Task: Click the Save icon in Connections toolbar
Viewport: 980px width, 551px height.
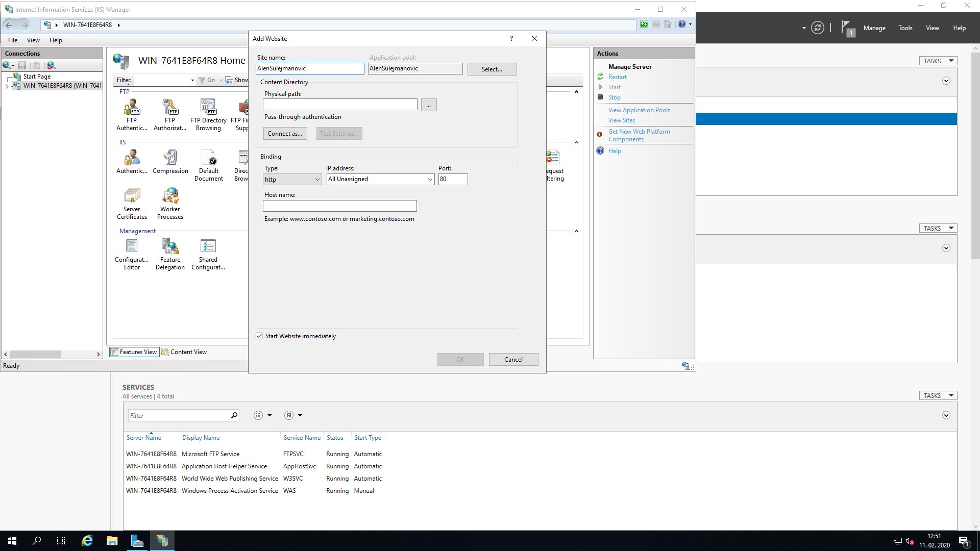Action: (x=22, y=65)
